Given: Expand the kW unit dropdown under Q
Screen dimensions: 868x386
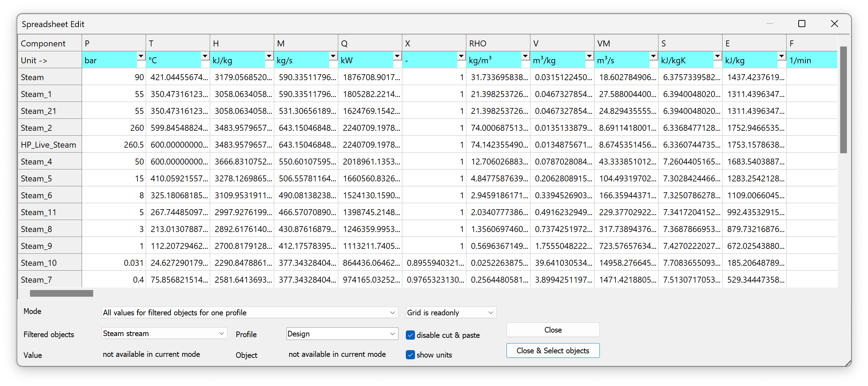Looking at the screenshot, I should [397, 56].
